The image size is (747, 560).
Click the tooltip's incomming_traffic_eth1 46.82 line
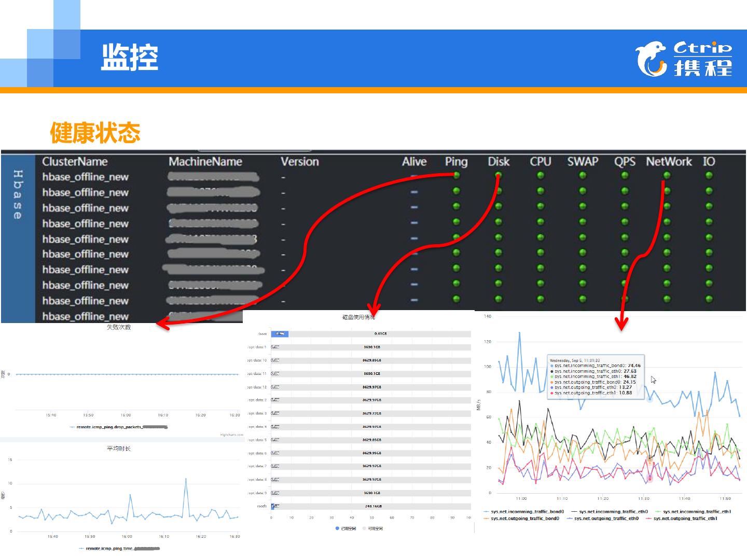coord(593,376)
